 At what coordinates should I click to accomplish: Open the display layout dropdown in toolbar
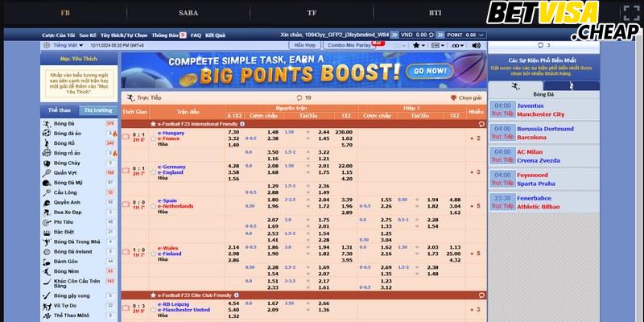[x=438, y=46]
